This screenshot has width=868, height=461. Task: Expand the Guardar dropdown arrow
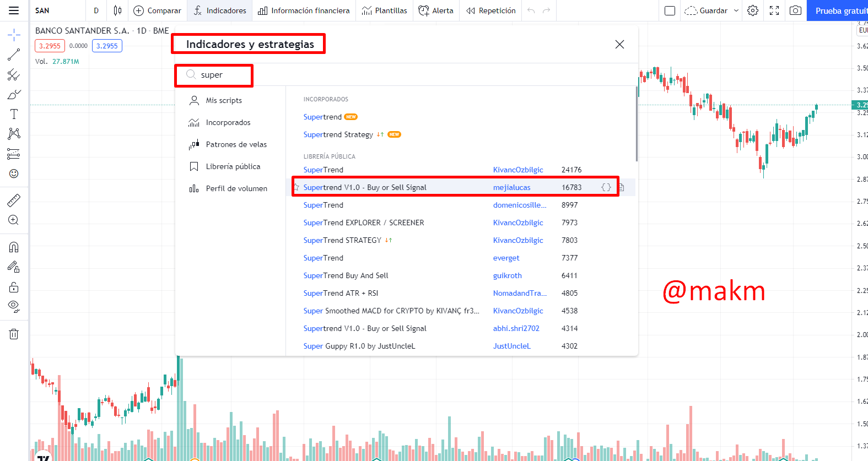736,10
